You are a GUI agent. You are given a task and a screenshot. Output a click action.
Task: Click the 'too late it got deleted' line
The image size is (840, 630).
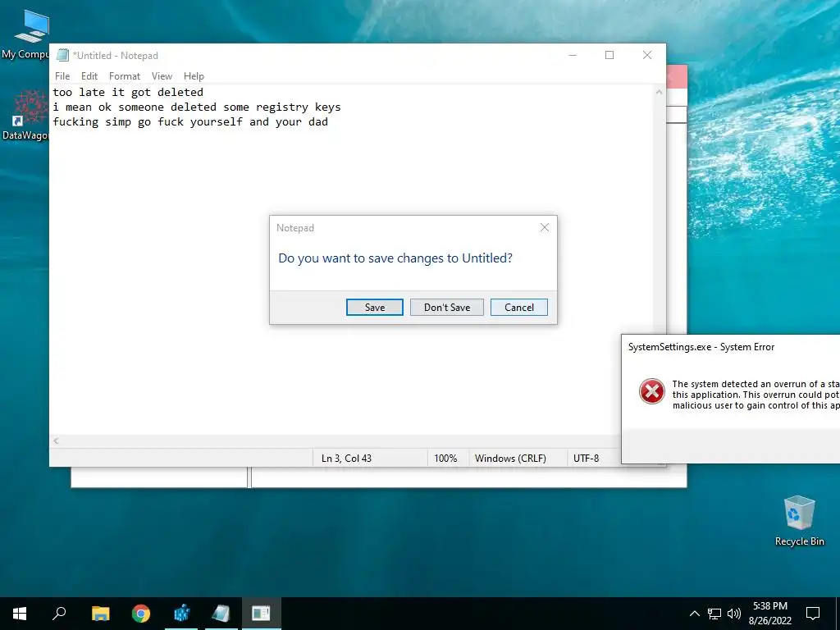pos(127,92)
